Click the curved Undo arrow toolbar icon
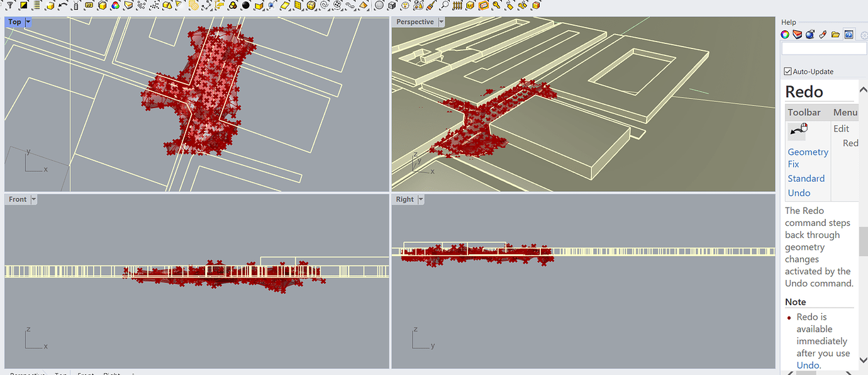Screen dimensions: 868x375 pyautogui.click(x=62, y=5)
